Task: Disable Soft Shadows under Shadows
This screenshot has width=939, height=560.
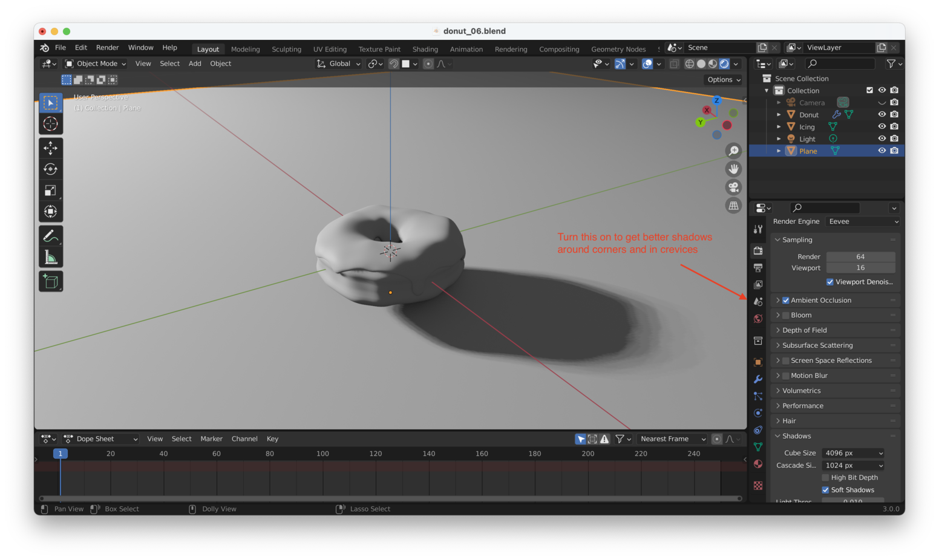Action: click(825, 490)
